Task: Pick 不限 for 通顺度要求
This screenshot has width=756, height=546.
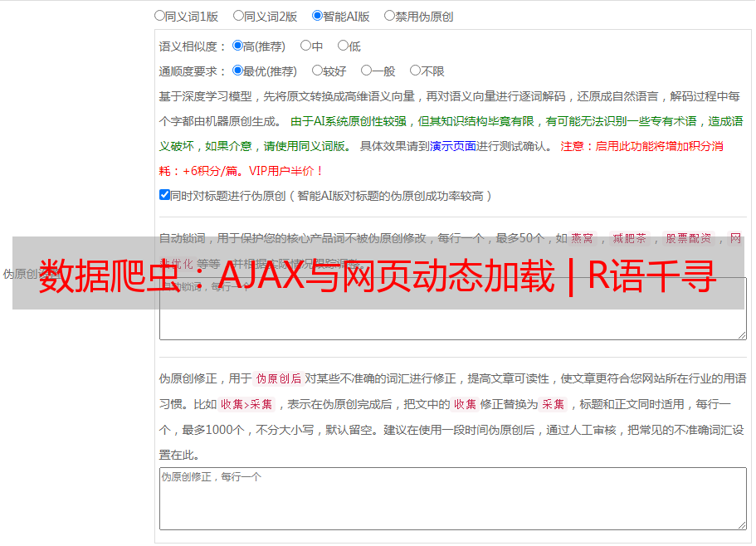Action: point(415,71)
